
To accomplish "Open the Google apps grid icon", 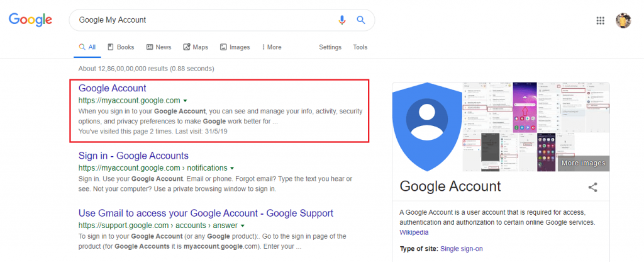I will (x=600, y=21).
